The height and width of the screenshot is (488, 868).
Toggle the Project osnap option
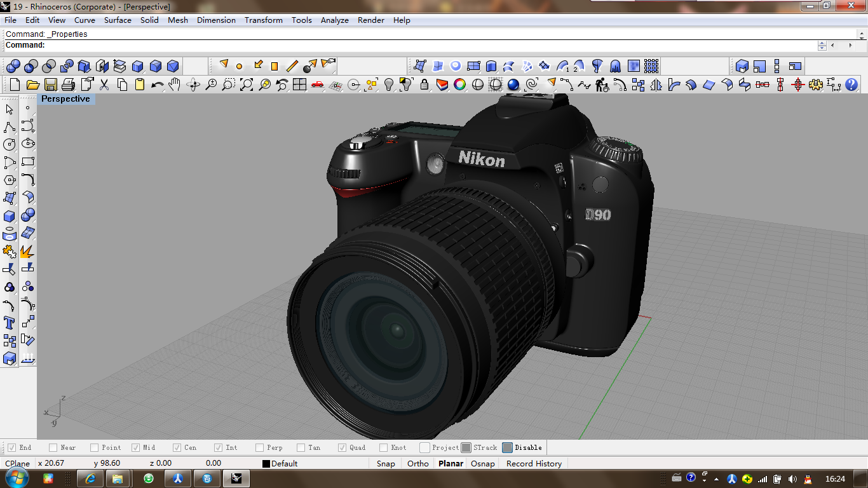pyautogui.click(x=425, y=448)
